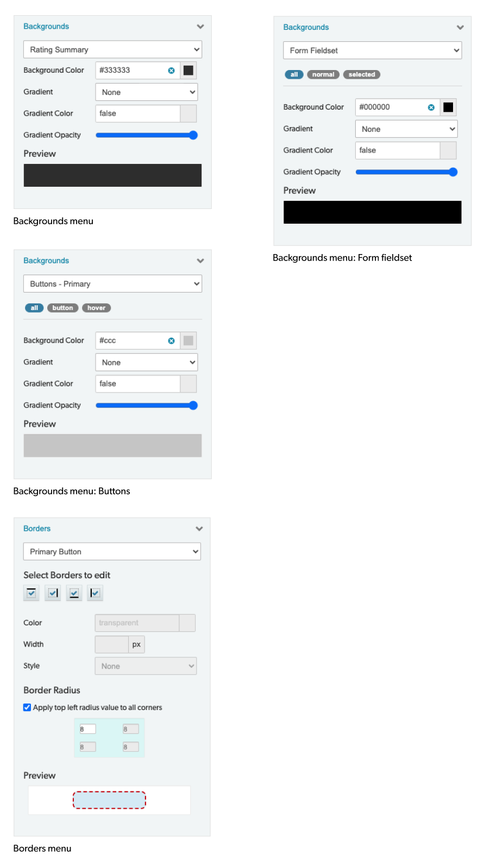484x868 pixels.
Task: Open Gradient dropdown in Form Fieldset panel
Action: click(406, 129)
